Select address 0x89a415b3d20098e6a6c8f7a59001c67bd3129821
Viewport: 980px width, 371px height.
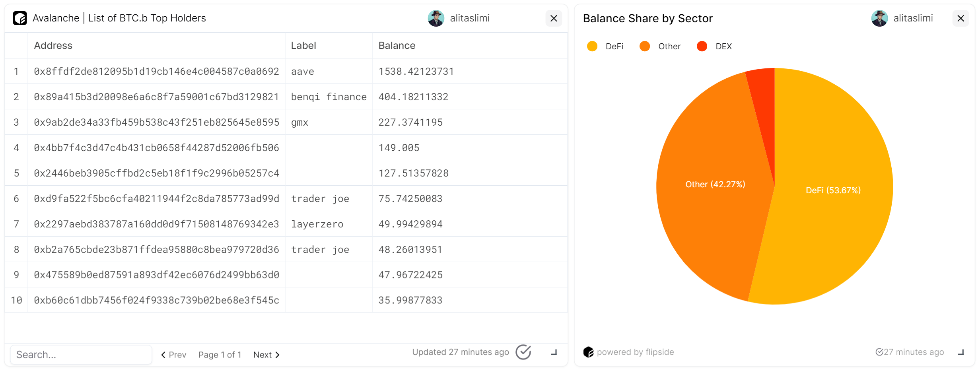click(x=157, y=97)
